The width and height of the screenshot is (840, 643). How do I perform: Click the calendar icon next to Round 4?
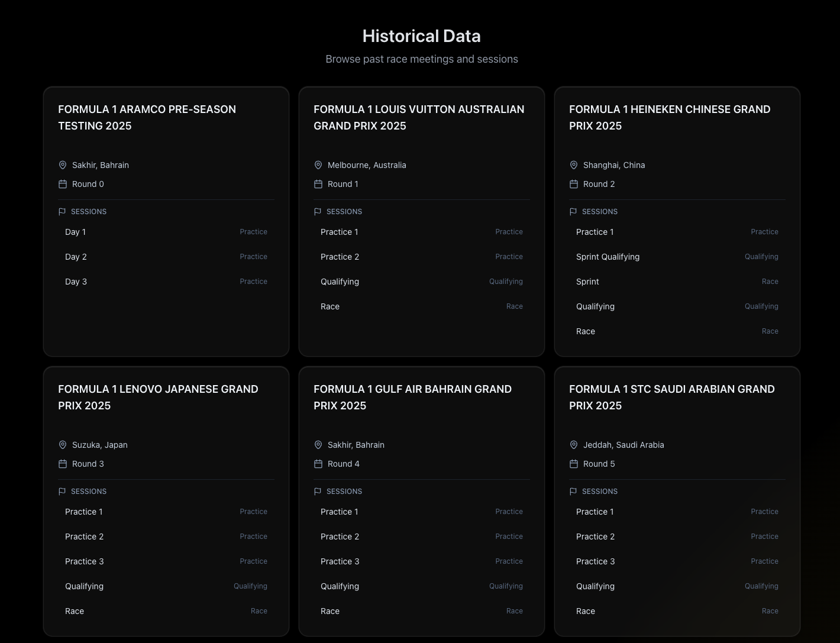[x=318, y=464]
